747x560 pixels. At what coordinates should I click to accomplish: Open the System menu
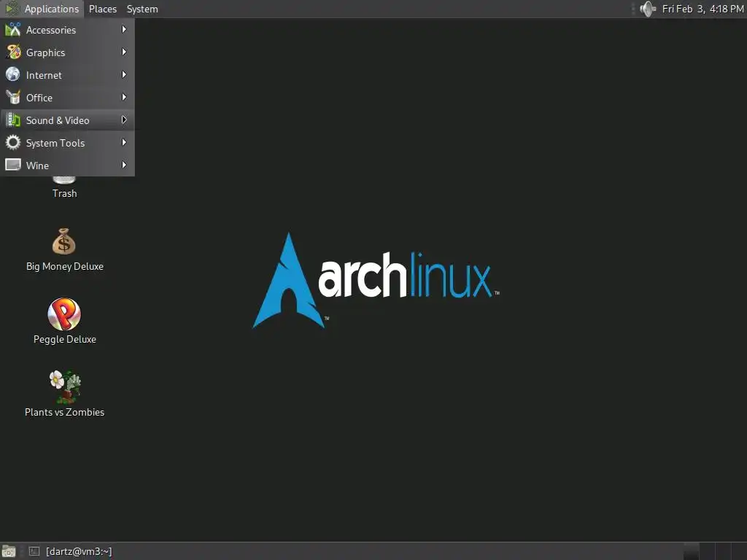(142, 9)
